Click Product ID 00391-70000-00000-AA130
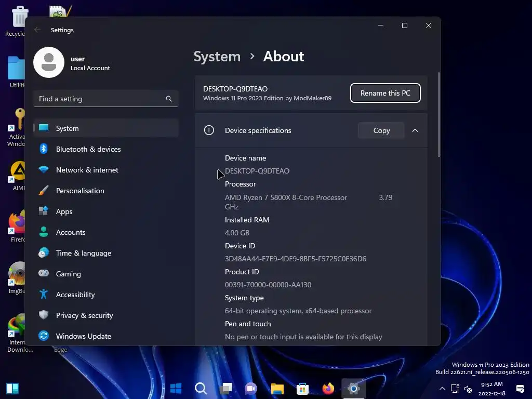The width and height of the screenshot is (532, 399). click(x=268, y=285)
